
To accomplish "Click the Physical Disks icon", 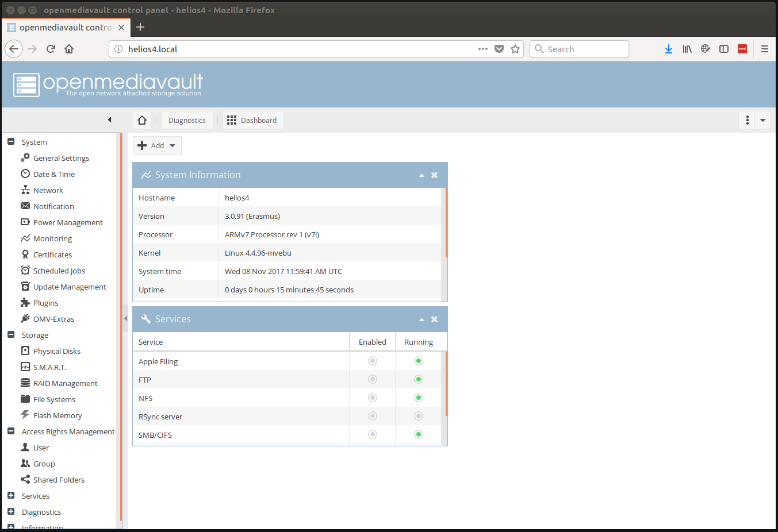I will click(25, 350).
